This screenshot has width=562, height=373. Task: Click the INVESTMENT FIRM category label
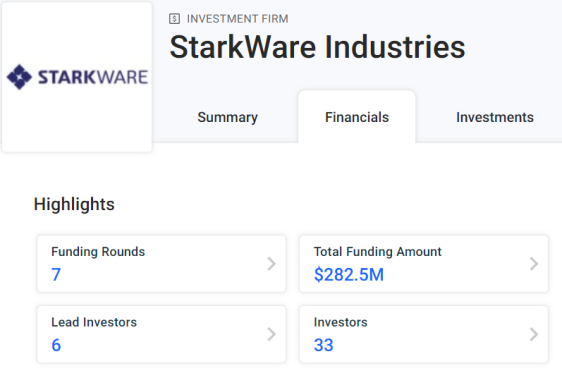[x=237, y=19]
